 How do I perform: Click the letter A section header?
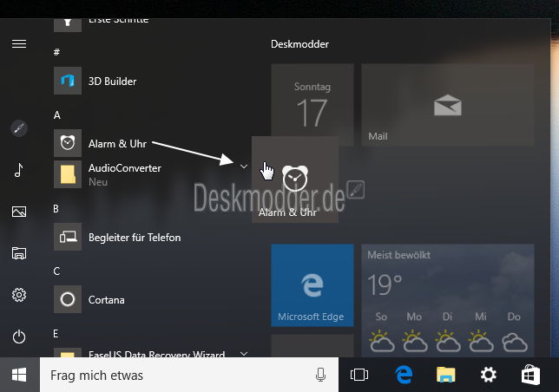(56, 115)
